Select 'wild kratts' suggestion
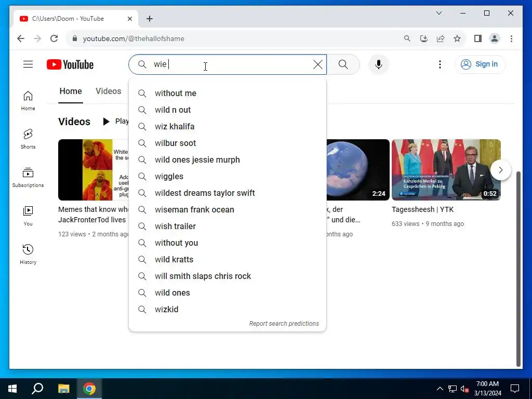The width and height of the screenshot is (532, 399). pos(228,260)
